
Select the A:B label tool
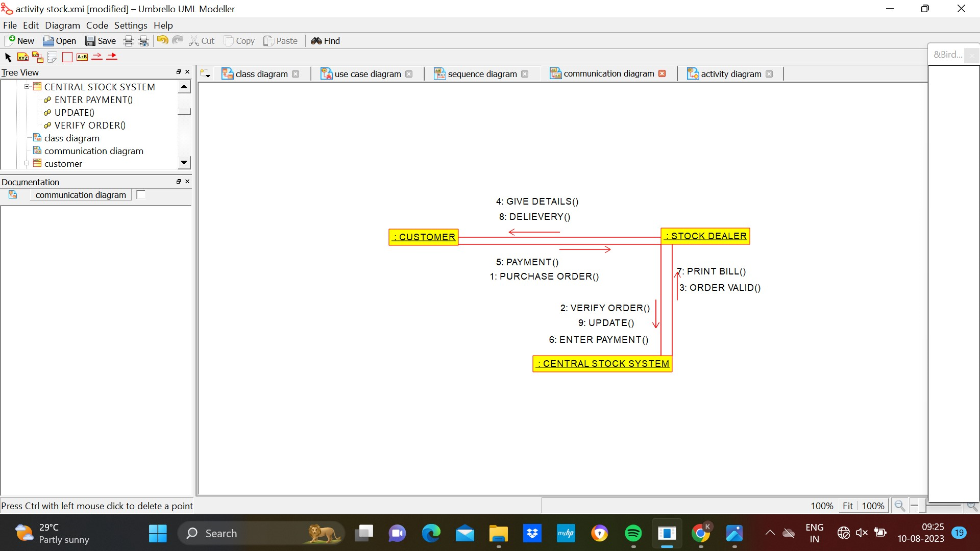tap(82, 57)
